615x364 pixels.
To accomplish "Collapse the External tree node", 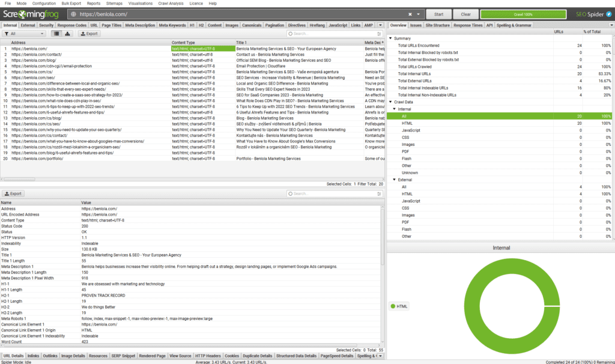I will (x=395, y=180).
